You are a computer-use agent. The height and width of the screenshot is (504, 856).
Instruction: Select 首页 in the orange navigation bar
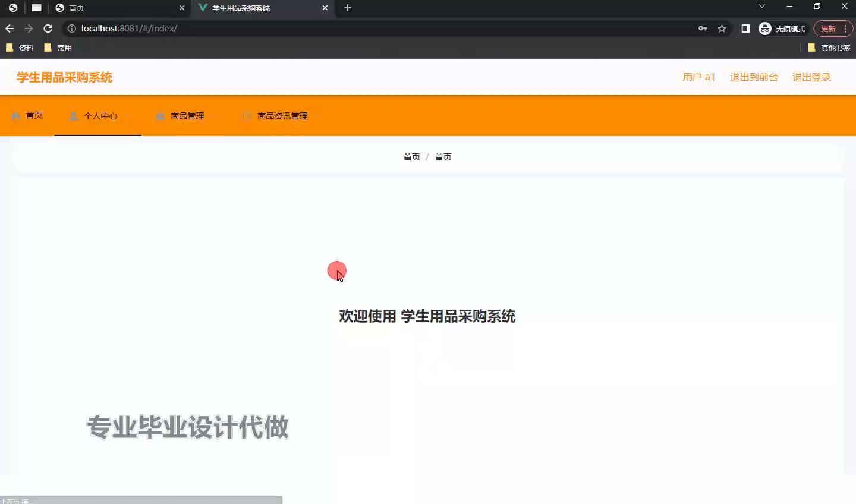(34, 115)
